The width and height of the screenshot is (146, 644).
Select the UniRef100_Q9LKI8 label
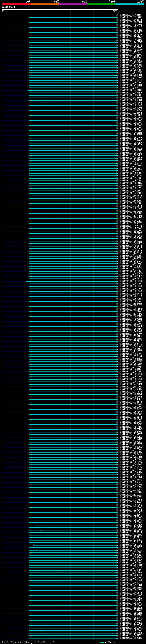click(x=131, y=27)
